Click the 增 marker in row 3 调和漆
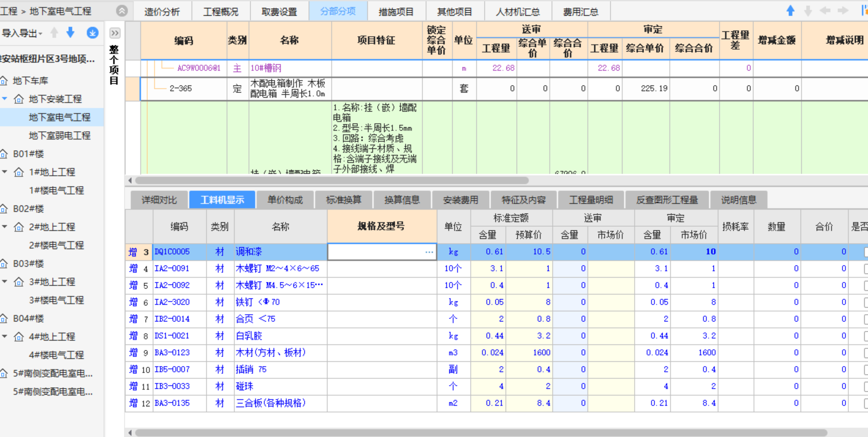The image size is (868, 437). (133, 252)
